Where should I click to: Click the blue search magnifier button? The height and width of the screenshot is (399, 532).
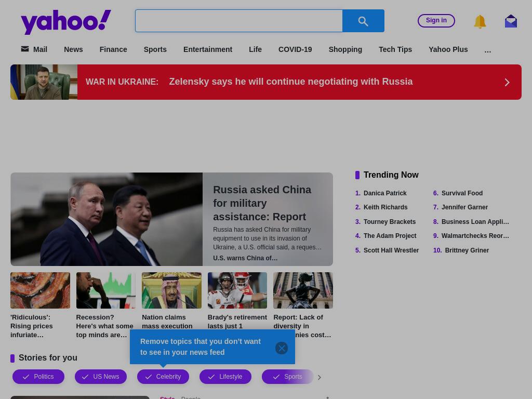click(x=363, y=21)
